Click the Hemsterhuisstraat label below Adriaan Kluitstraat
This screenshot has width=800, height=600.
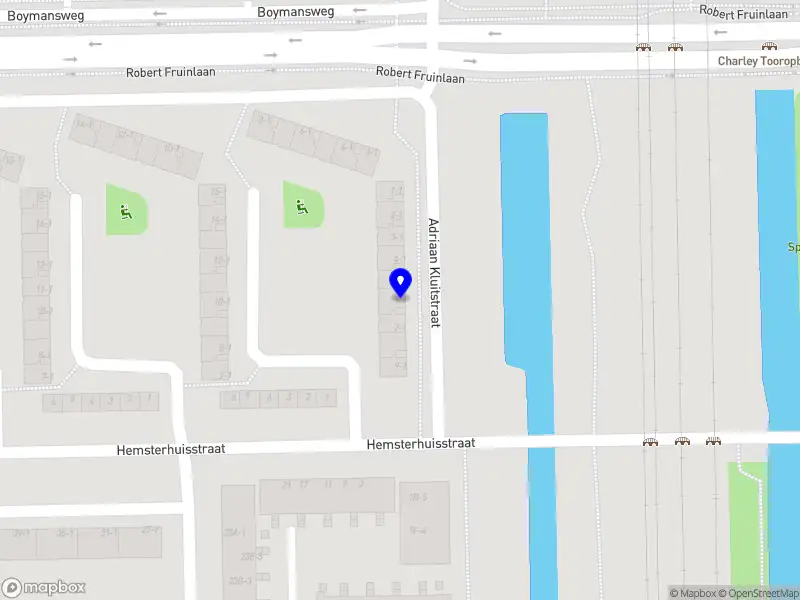(421, 444)
